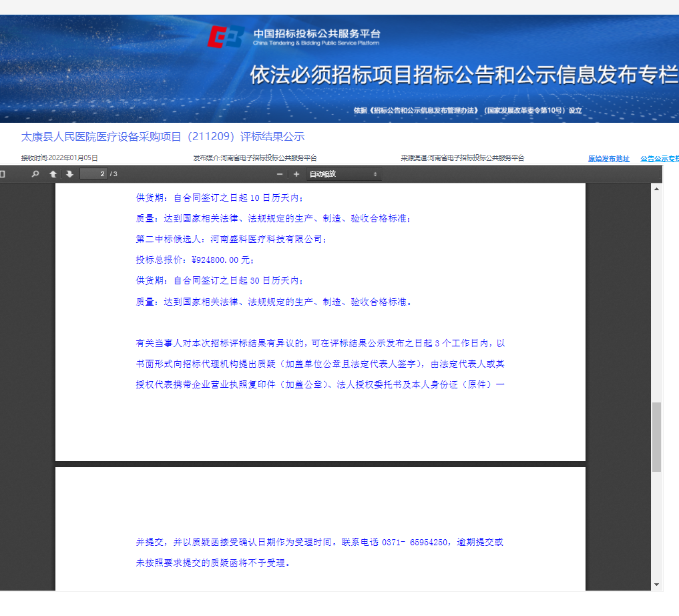Click the PDF scrollbar up arrow
This screenshot has width=679, height=616.
(x=656, y=189)
